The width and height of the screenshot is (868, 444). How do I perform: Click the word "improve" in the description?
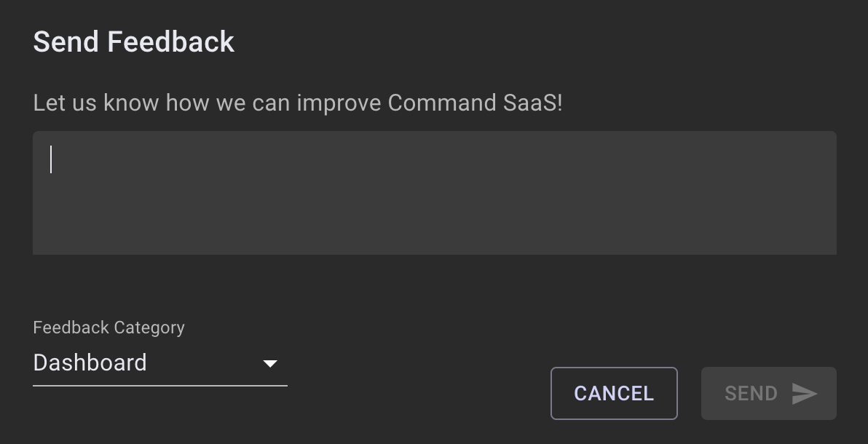(x=339, y=103)
